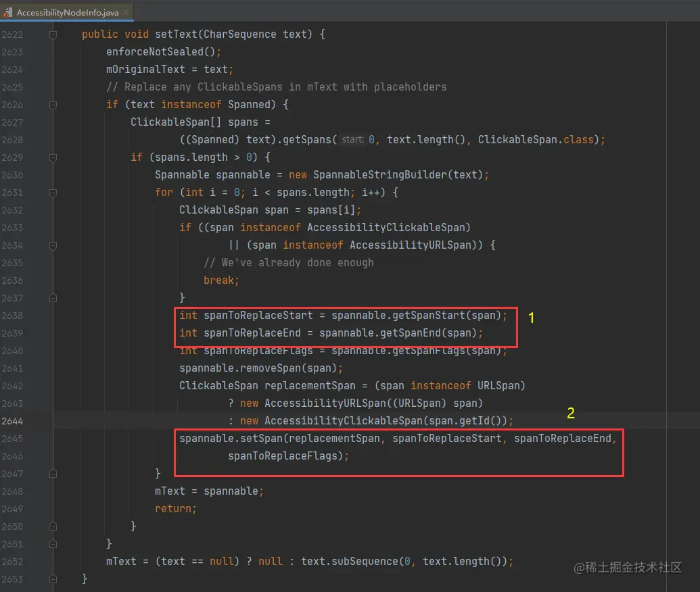Collapse the spans.length if-block at line 2629
This screenshot has height=592, width=700.
(53, 157)
